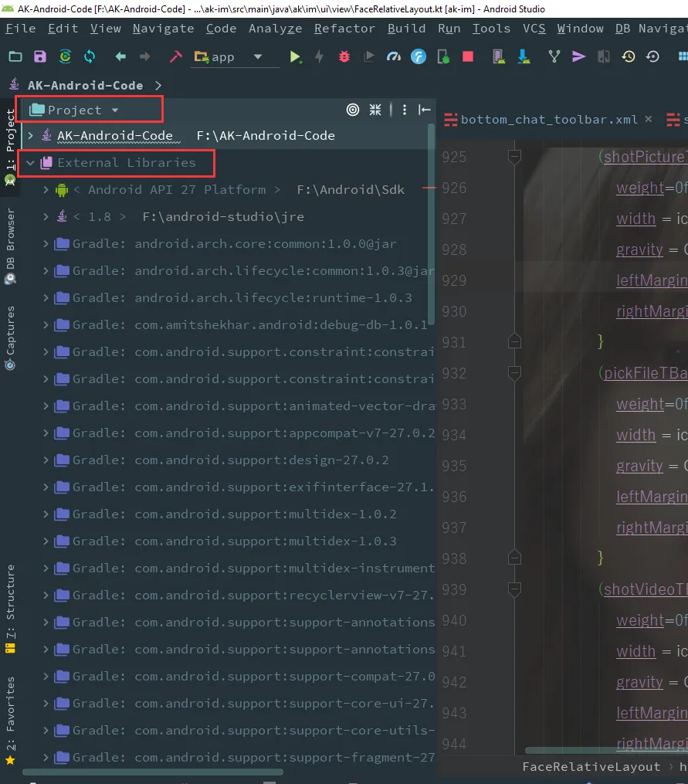Open the Build menu
The image size is (688, 784).
(x=406, y=29)
